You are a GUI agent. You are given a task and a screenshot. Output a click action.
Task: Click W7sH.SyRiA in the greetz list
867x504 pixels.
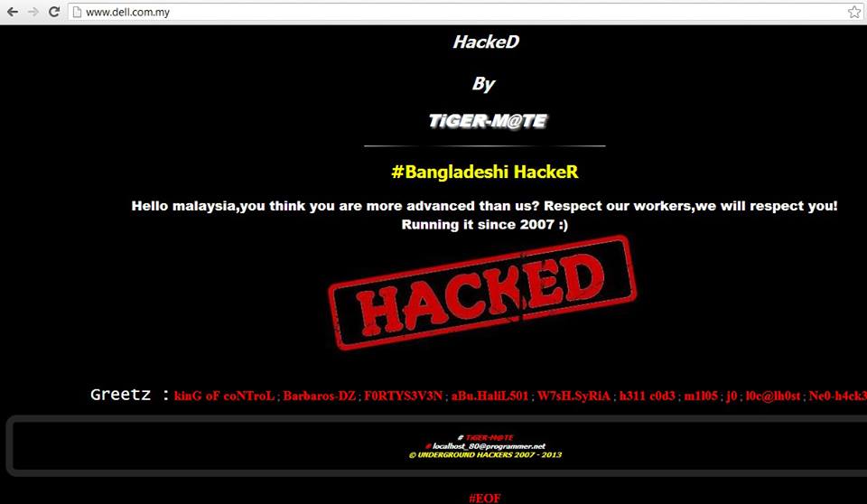coord(574,397)
